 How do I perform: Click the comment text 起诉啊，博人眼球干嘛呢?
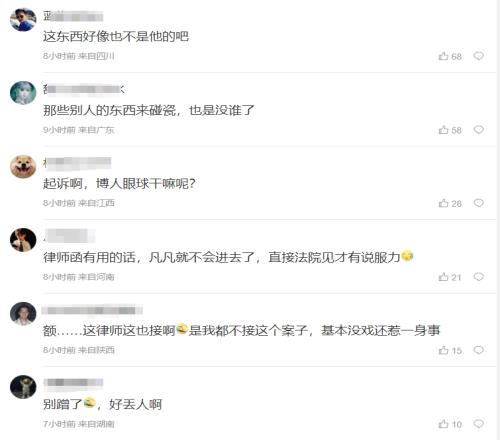coord(119,183)
